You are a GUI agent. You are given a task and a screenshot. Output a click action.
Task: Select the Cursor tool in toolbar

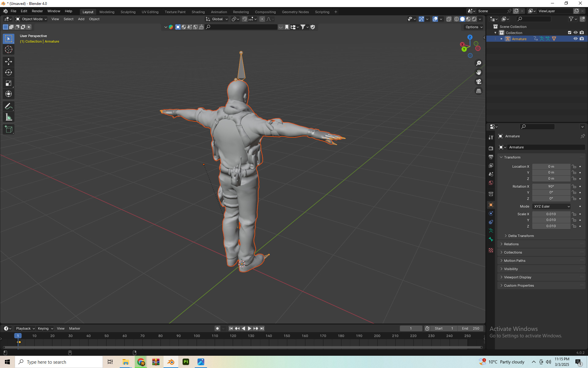9,49
